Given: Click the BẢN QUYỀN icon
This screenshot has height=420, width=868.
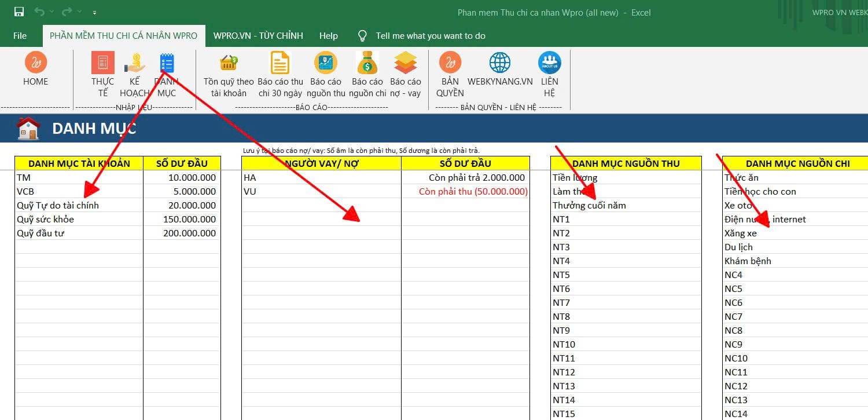Looking at the screenshot, I should (450, 63).
